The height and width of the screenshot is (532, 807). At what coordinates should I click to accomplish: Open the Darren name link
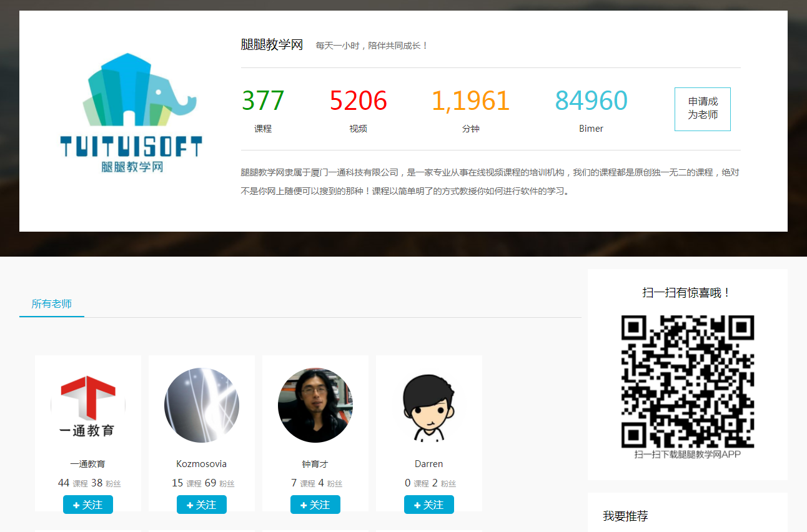pyautogui.click(x=429, y=464)
